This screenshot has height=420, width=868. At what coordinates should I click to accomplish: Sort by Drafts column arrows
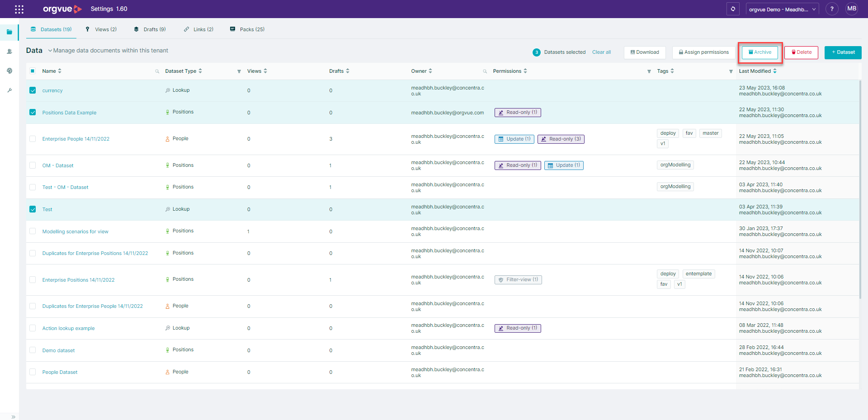click(348, 71)
